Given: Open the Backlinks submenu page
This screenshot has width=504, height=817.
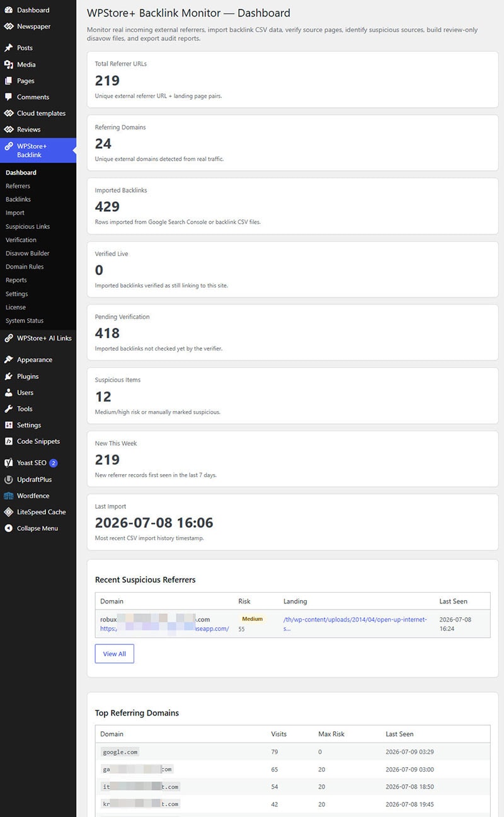Looking at the screenshot, I should (18, 199).
